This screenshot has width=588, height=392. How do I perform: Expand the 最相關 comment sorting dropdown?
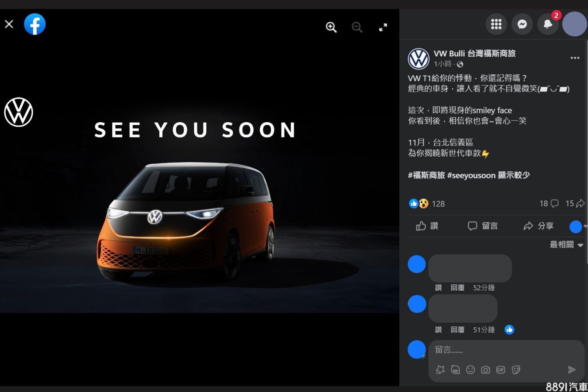(x=566, y=245)
